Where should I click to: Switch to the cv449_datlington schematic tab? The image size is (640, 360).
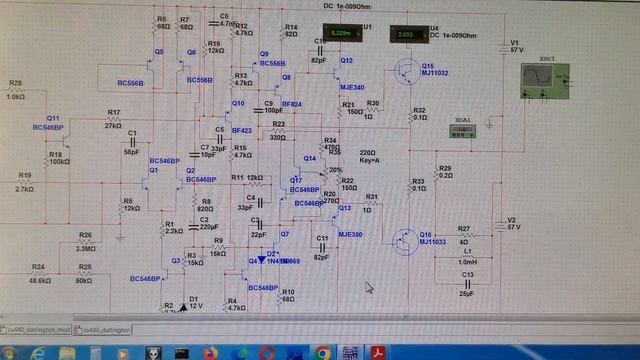click(103, 330)
